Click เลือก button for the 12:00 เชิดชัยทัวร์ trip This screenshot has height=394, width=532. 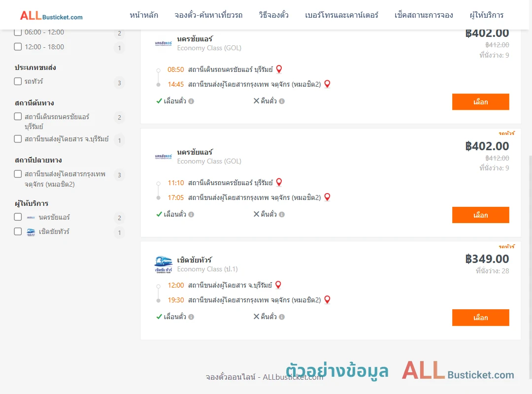tap(480, 317)
